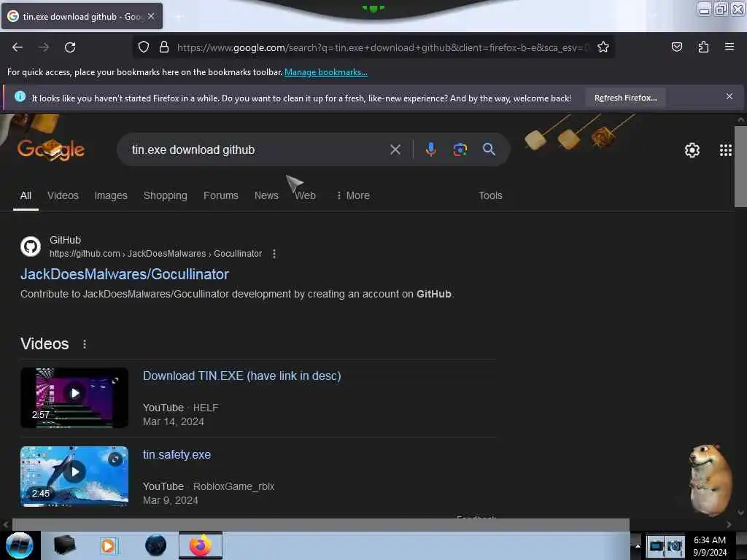Bookmark this page with the star icon
The height and width of the screenshot is (560, 747).
(603, 47)
